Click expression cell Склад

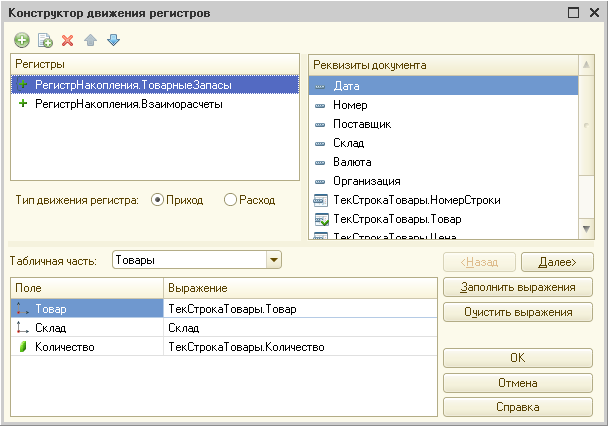tap(301, 328)
